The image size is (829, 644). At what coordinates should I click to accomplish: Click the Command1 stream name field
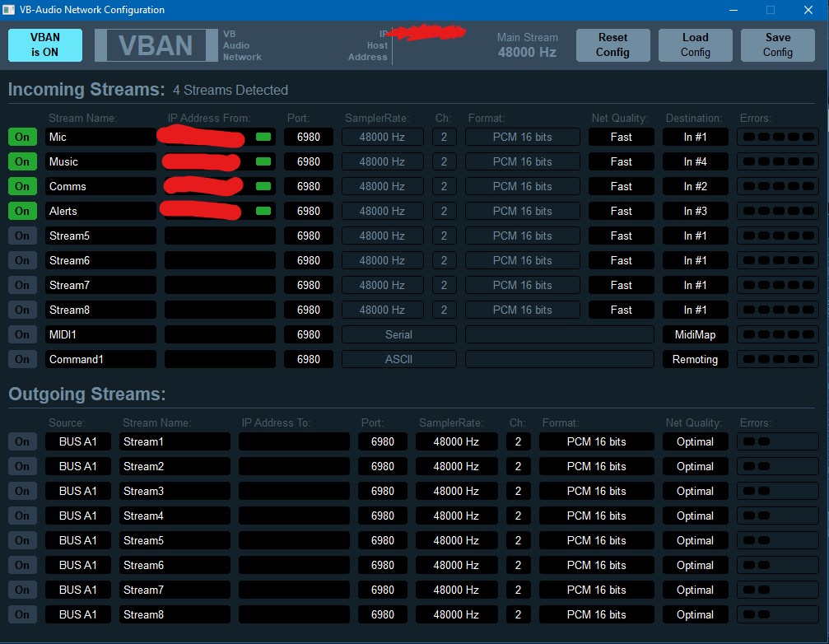(x=100, y=359)
